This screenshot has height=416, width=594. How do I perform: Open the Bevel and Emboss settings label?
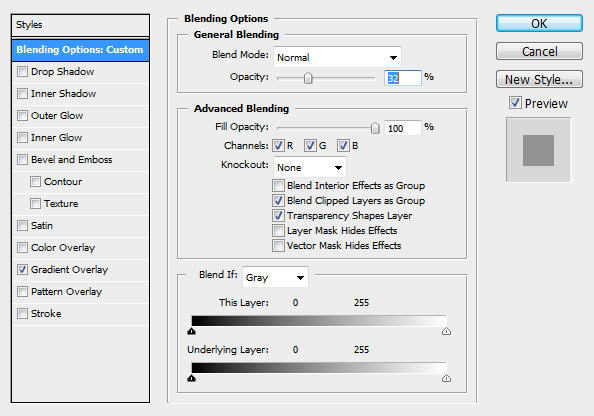72,160
